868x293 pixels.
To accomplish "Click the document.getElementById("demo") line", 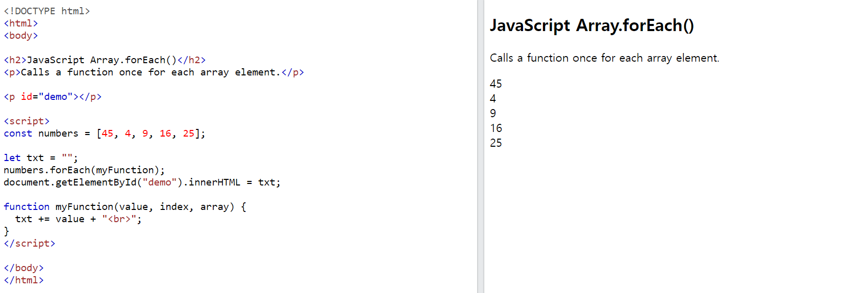I will click(x=142, y=182).
